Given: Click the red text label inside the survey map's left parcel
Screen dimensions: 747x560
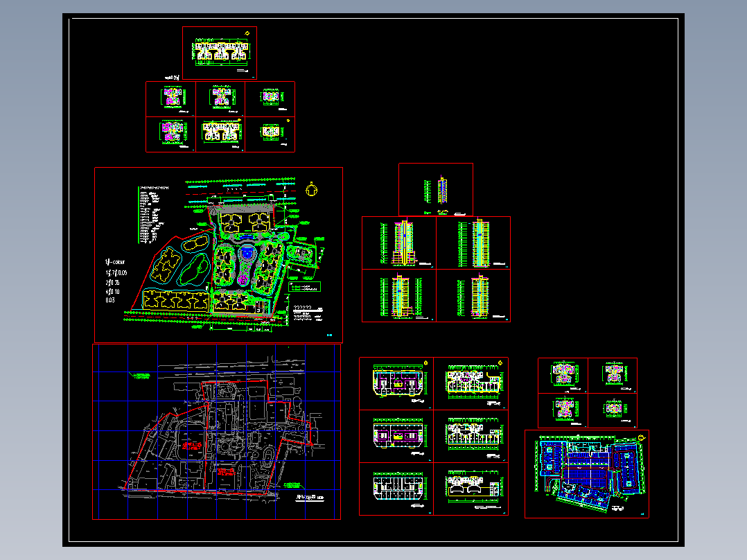Looking at the screenshot, I should pos(192,446).
